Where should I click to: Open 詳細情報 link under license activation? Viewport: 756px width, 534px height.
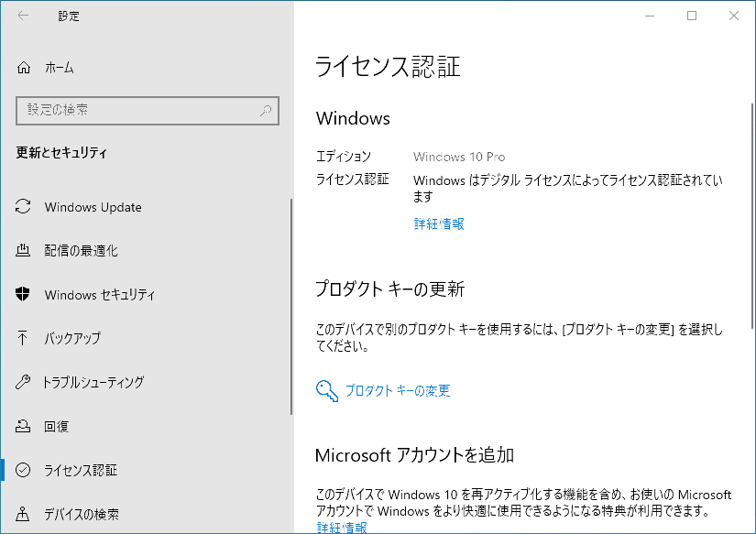point(439,224)
